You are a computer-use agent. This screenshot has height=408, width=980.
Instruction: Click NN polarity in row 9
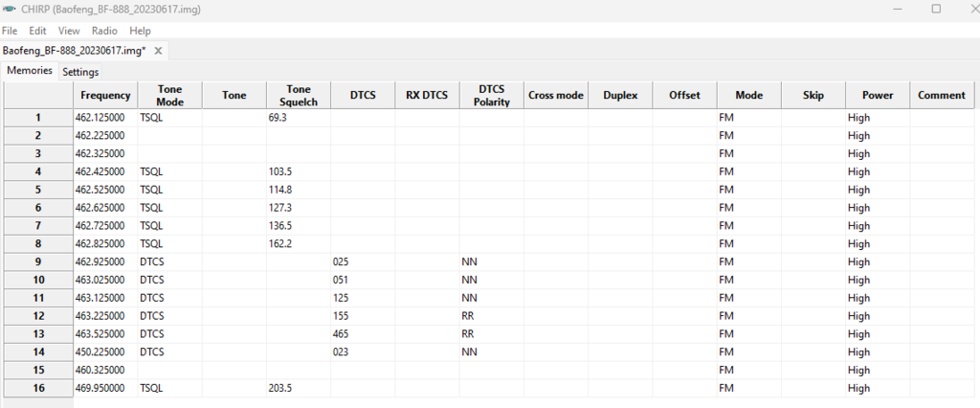pos(492,261)
